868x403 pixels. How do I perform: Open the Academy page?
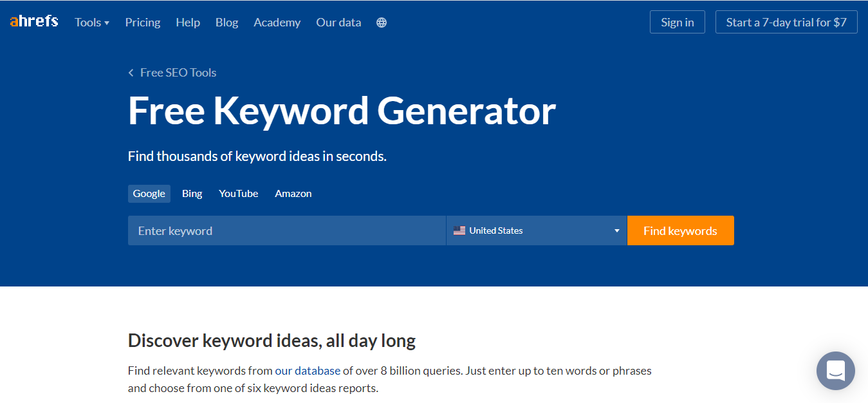277,23
